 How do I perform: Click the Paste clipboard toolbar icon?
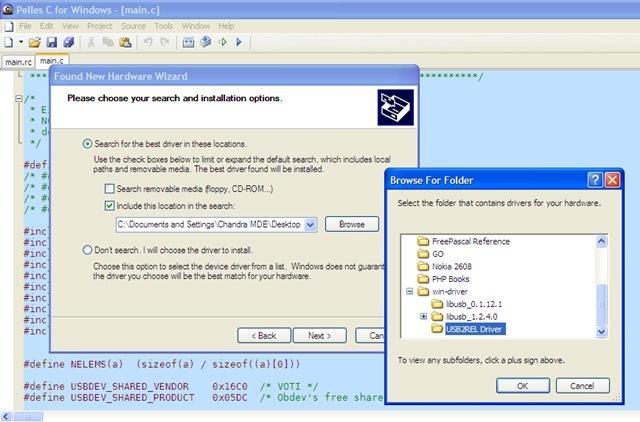tap(125, 42)
